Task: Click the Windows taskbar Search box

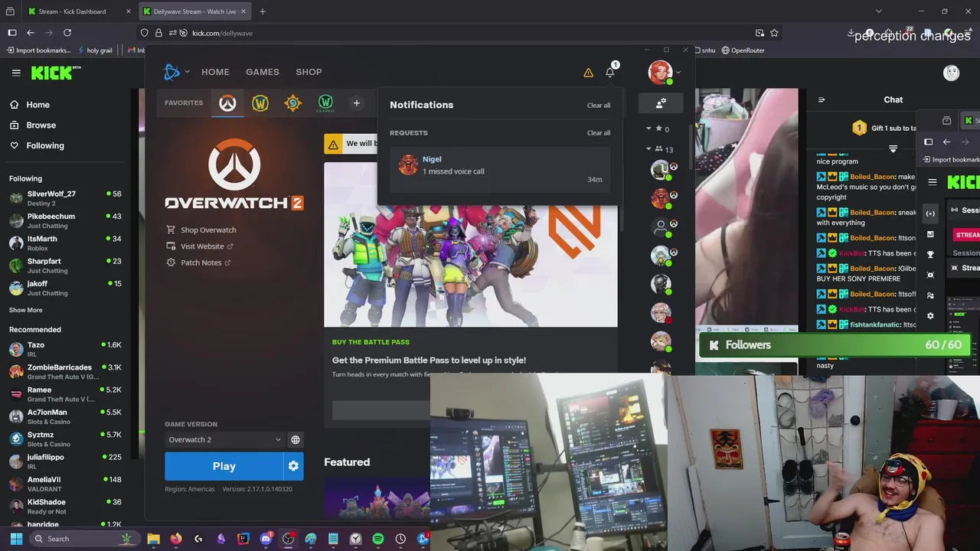Action: [84, 539]
